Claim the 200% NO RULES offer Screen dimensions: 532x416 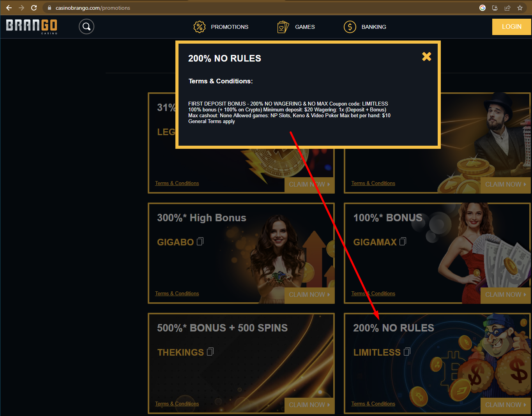coord(505,405)
